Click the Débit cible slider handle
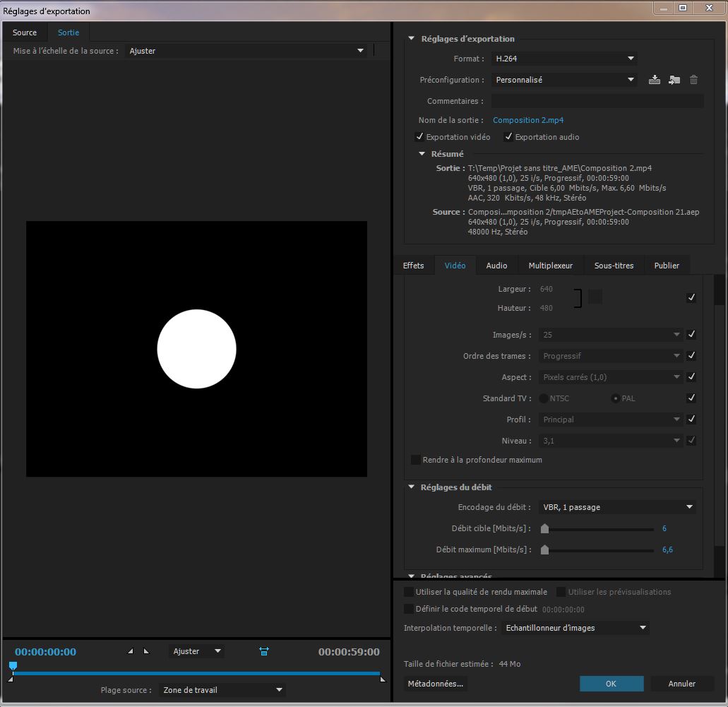This screenshot has width=728, height=707. coord(544,529)
